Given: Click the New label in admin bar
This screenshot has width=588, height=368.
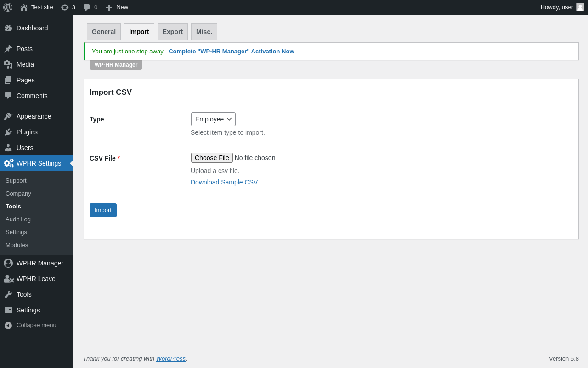Looking at the screenshot, I should 122,7.
